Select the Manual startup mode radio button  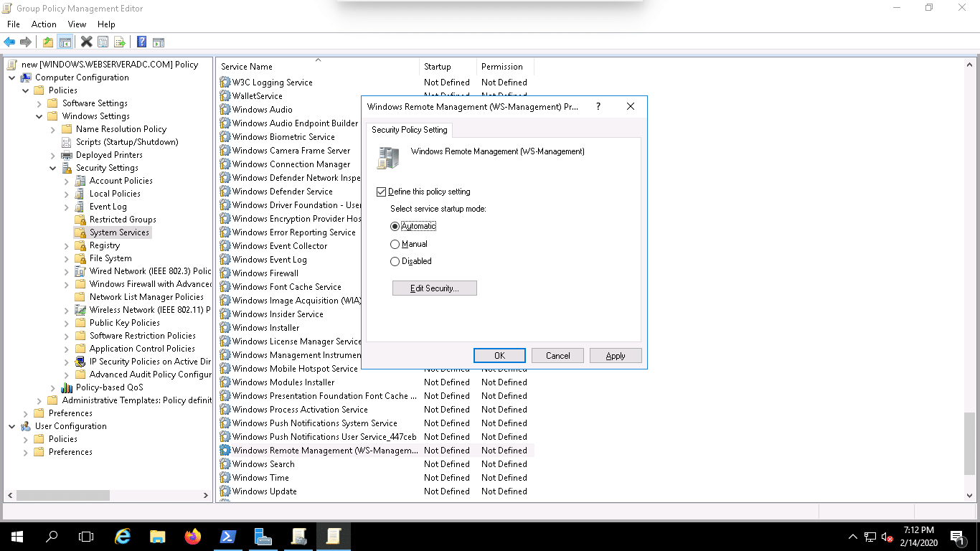point(395,244)
